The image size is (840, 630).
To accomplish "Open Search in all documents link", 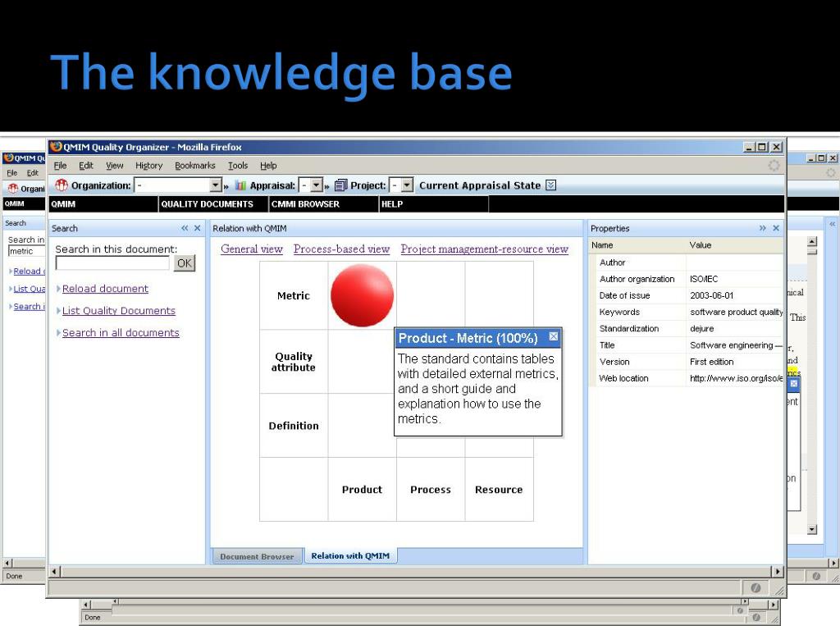I will (x=121, y=333).
